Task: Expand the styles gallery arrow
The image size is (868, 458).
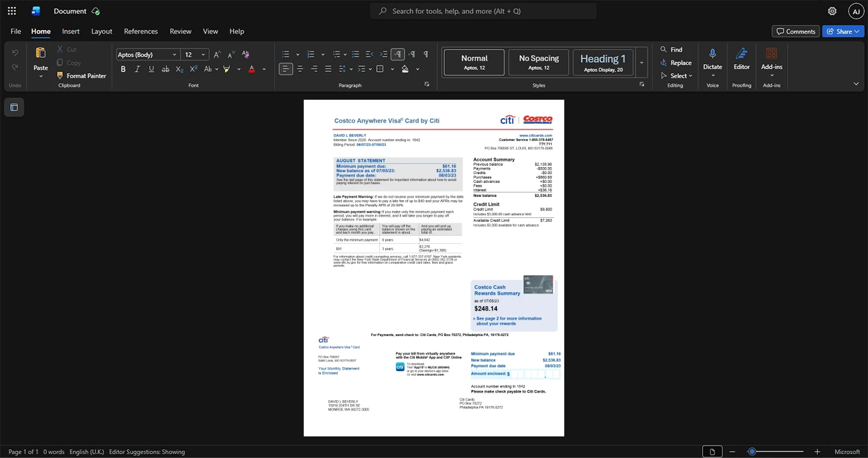Action: pyautogui.click(x=641, y=62)
